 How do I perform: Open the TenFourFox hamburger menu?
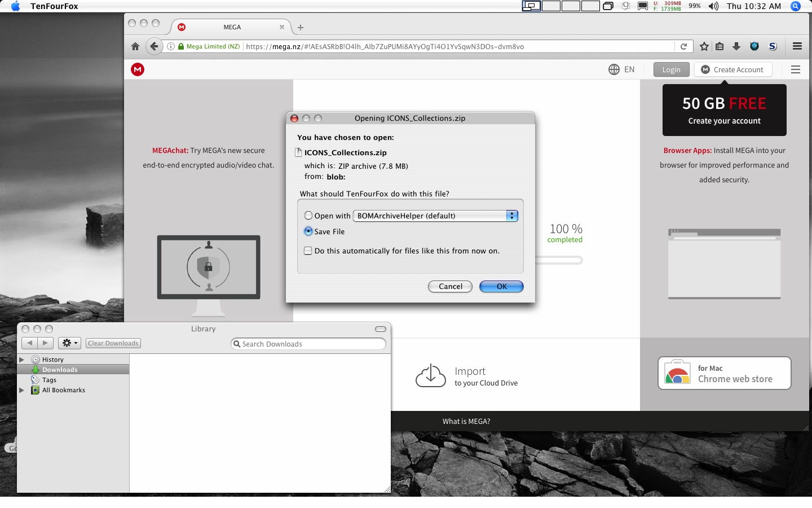tap(797, 46)
